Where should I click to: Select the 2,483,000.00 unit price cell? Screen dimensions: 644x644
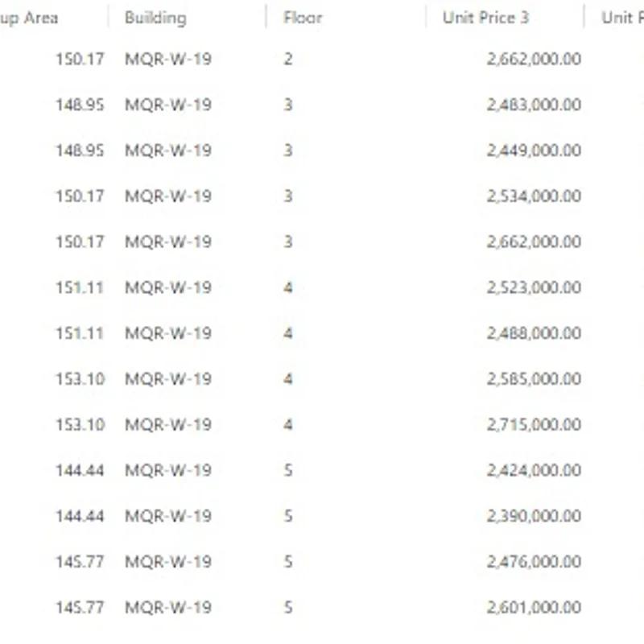pyautogui.click(x=533, y=105)
